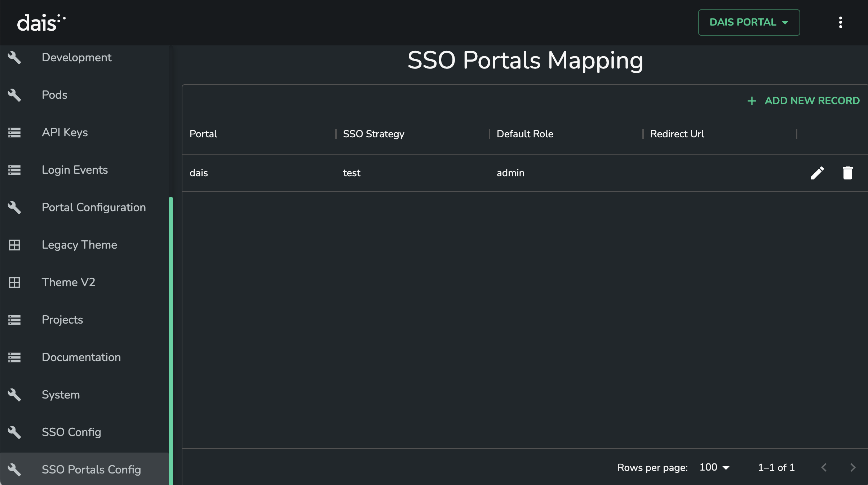Click the green sidebar scrollbar
Screen dimensions: 868x485
[171, 341]
